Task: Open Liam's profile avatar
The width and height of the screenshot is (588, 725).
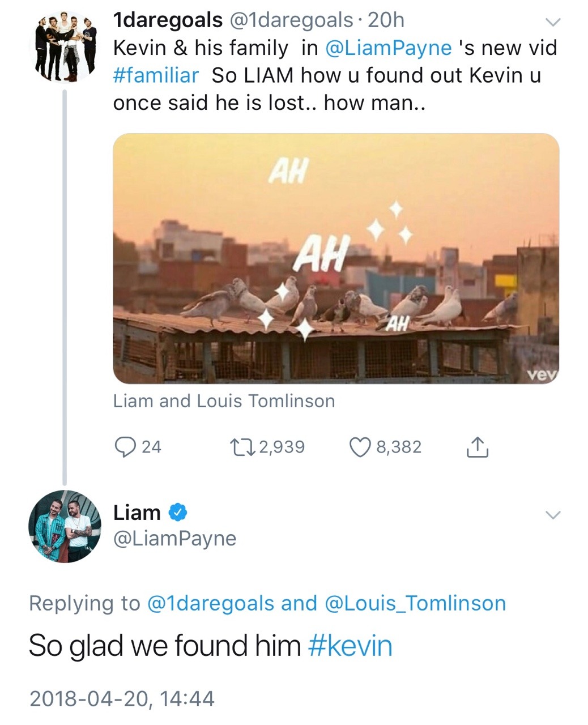Action: (x=65, y=527)
